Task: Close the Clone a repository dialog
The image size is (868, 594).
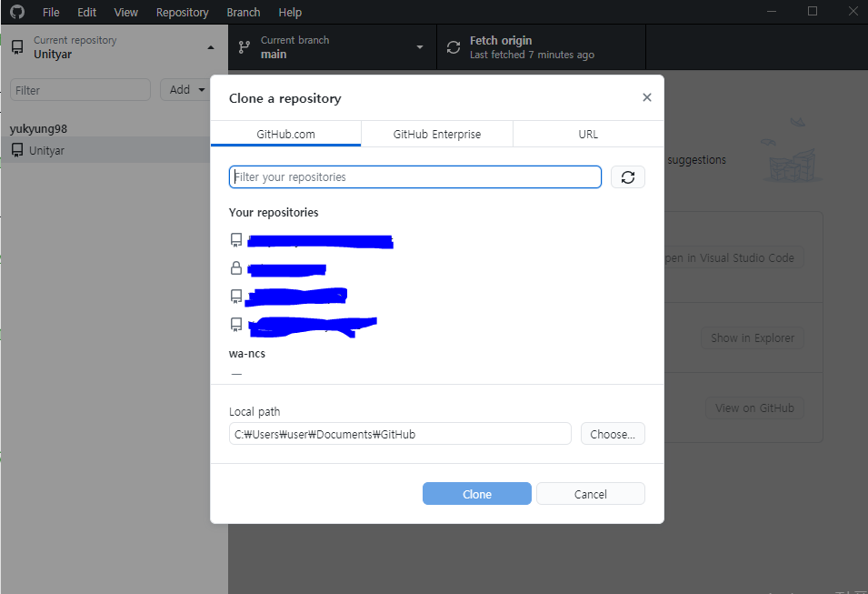Action: point(646,97)
